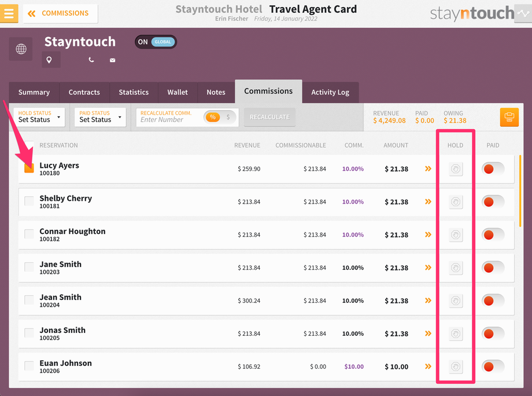Open the hamburger main menu
Image resolution: width=532 pixels, height=396 pixels.
point(9,13)
